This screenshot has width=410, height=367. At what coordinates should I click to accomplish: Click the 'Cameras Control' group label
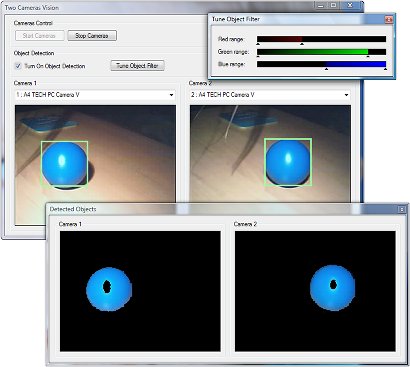point(33,23)
